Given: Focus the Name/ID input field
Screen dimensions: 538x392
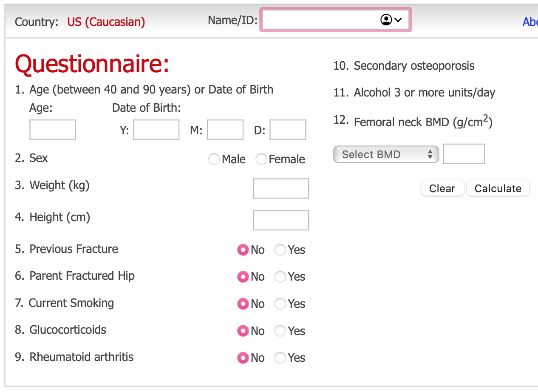Looking at the screenshot, I should tap(335, 20).
